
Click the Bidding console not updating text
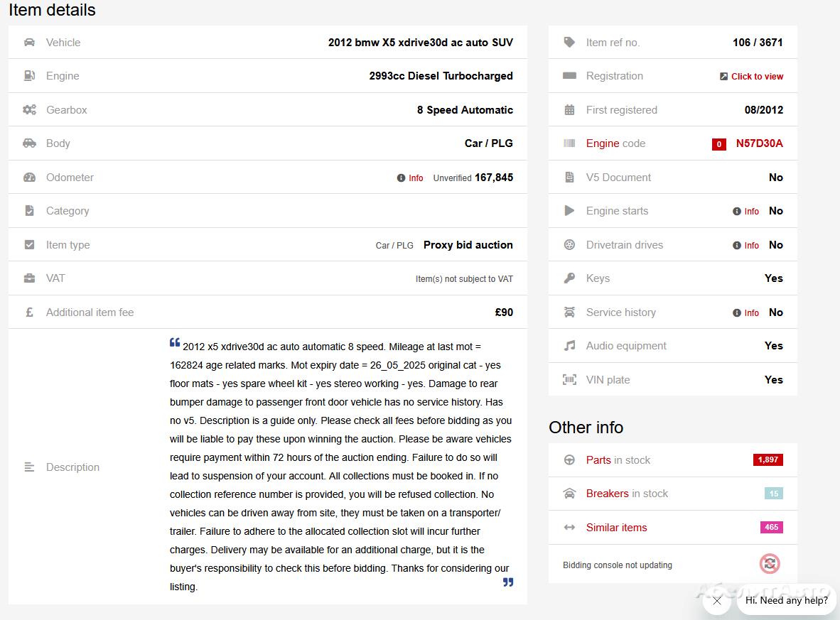[x=617, y=565]
